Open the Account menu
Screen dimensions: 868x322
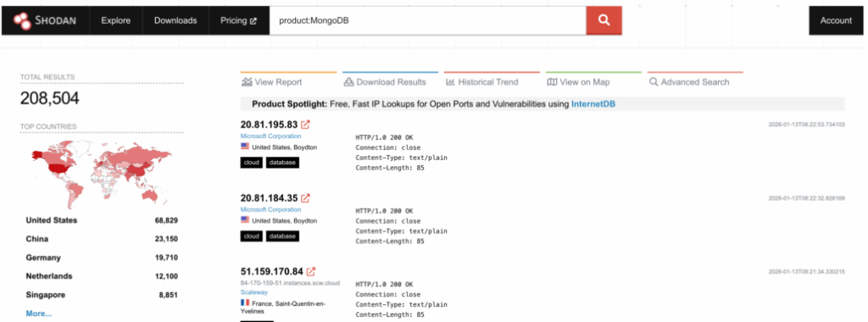(836, 20)
